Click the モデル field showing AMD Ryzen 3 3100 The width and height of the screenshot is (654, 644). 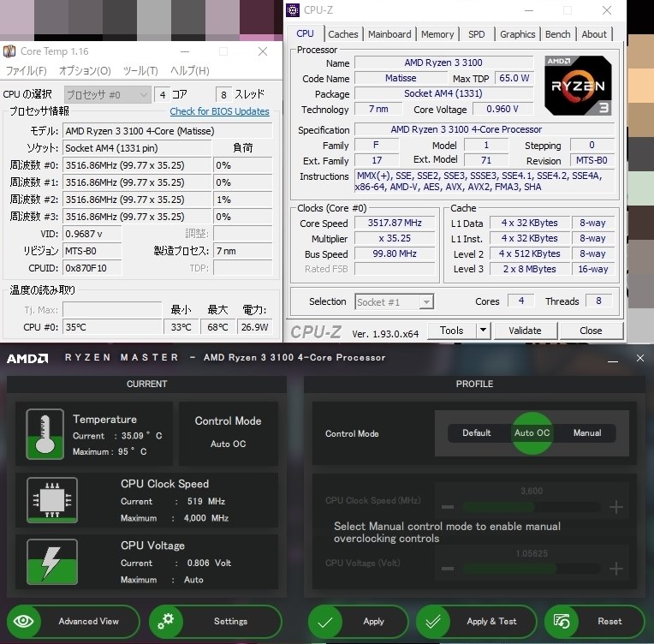click(167, 131)
